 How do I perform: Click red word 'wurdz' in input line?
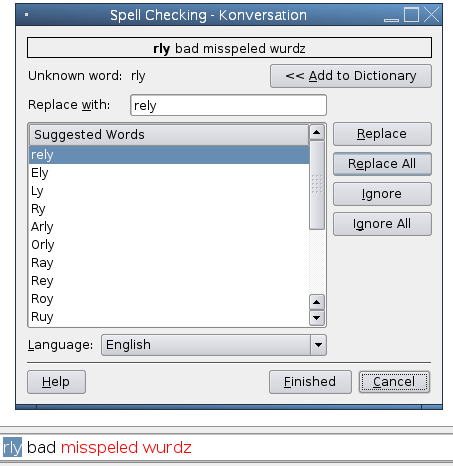[167, 447]
